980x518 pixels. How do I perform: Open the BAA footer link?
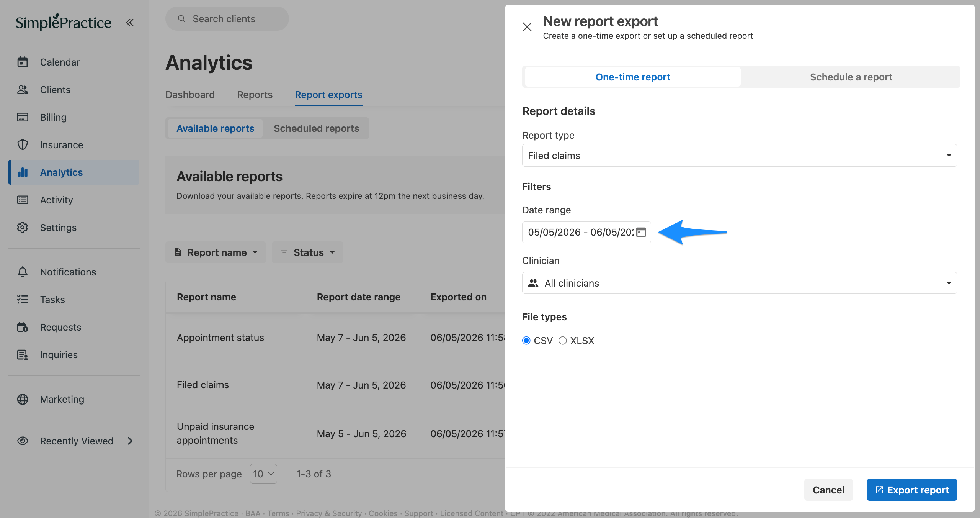[x=253, y=513]
